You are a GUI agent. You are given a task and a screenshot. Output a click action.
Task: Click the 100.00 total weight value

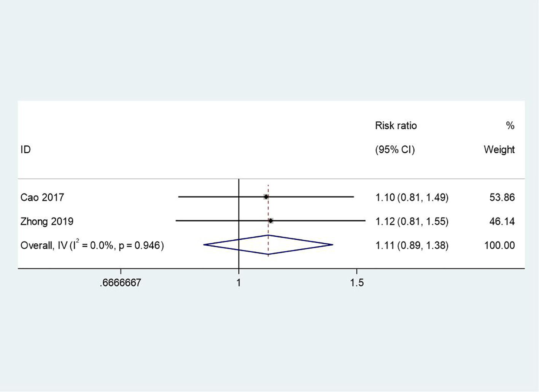499,245
